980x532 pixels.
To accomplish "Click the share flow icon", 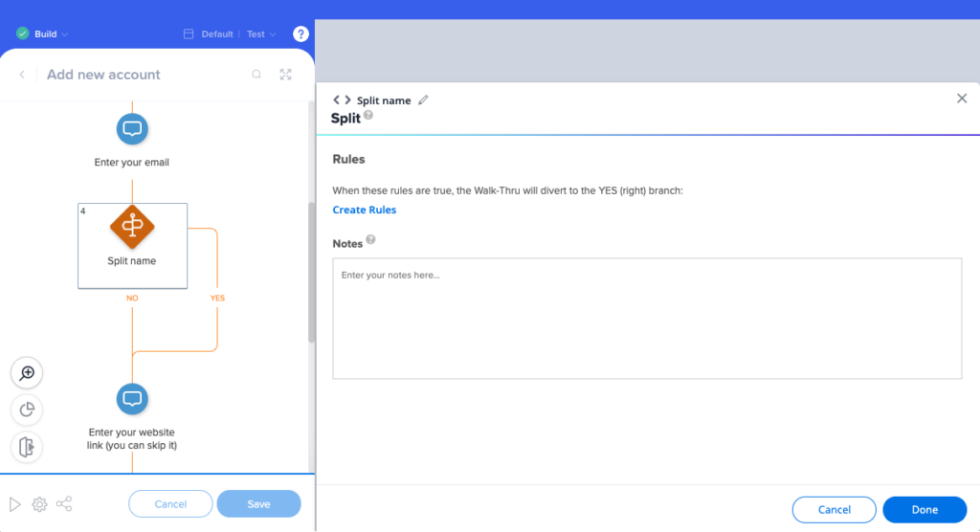I will pos(64,504).
